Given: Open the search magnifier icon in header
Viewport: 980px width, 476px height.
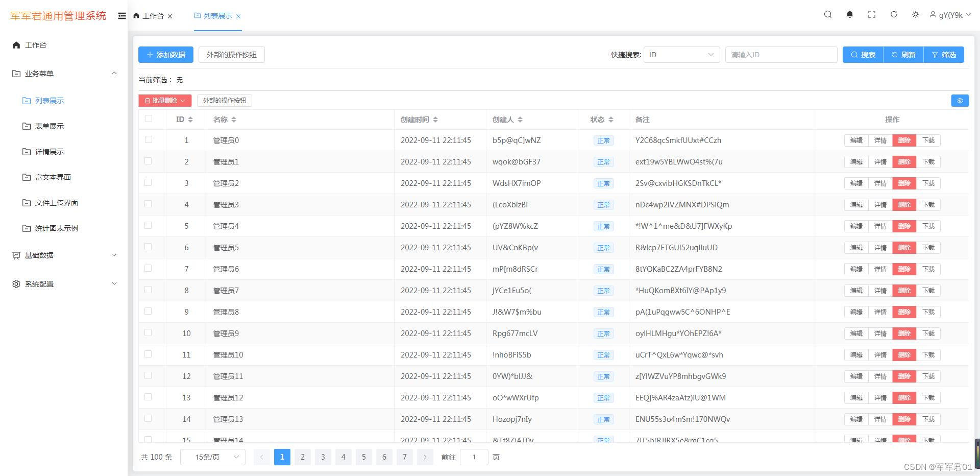Looking at the screenshot, I should click(828, 15).
